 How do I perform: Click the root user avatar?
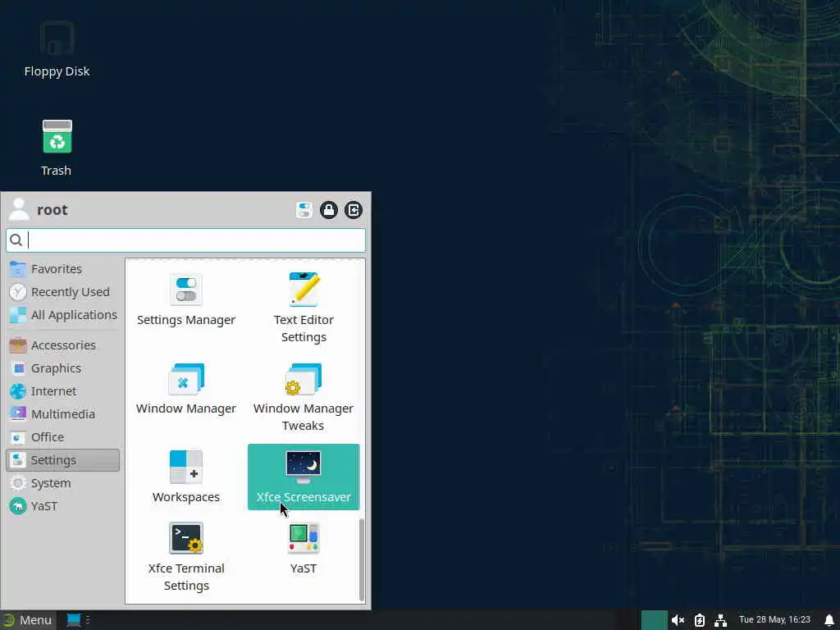pyautogui.click(x=20, y=209)
